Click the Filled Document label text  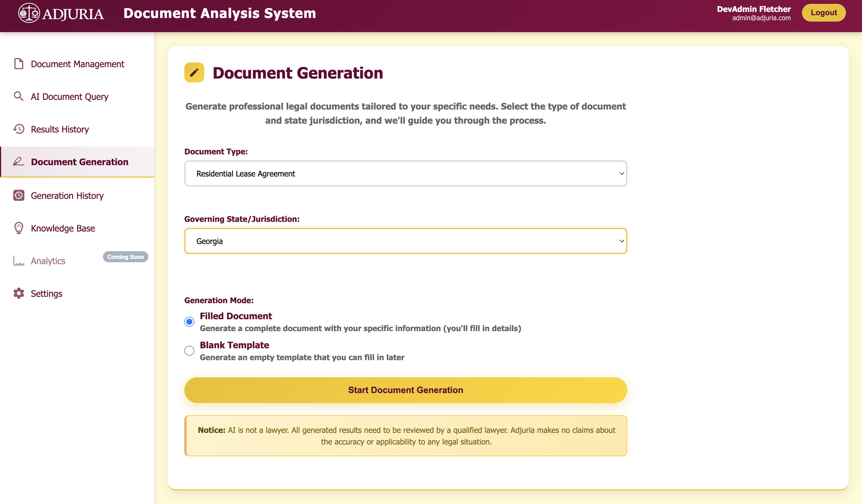point(236,316)
